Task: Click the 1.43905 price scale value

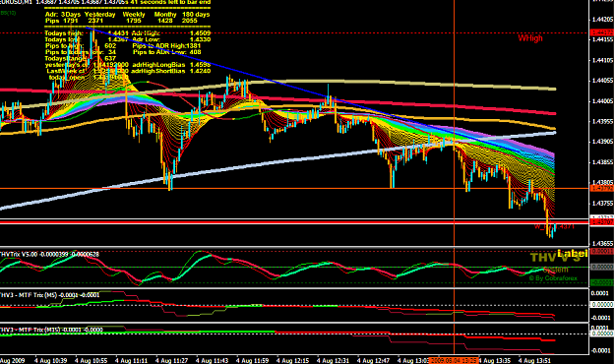Action: point(603,142)
